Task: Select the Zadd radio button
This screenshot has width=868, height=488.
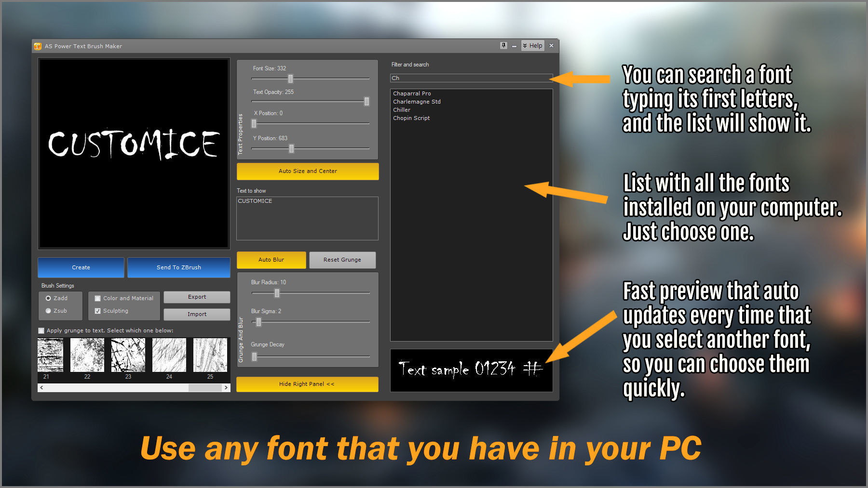Action: coord(48,298)
